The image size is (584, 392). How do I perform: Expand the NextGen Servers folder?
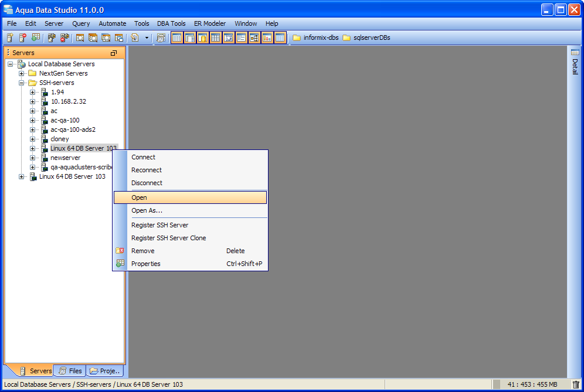point(21,73)
